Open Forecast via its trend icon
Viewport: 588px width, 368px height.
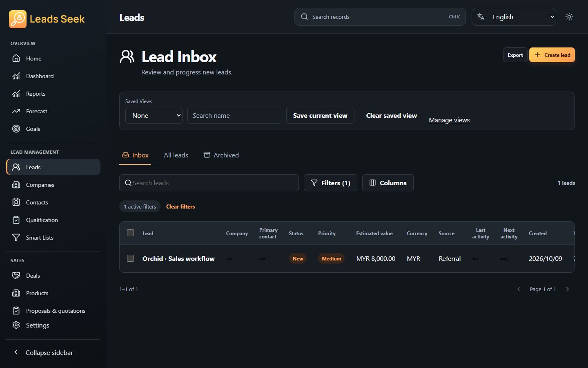[16, 111]
